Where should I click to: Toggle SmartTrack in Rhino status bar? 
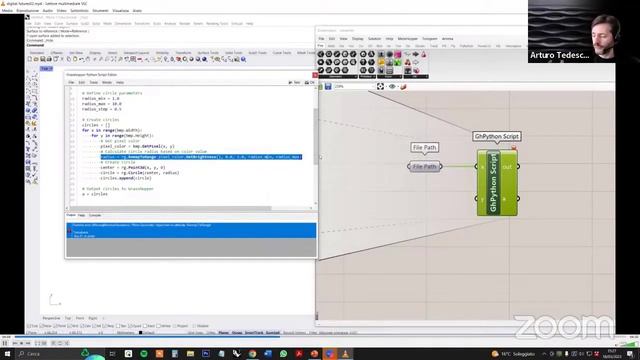click(254, 333)
